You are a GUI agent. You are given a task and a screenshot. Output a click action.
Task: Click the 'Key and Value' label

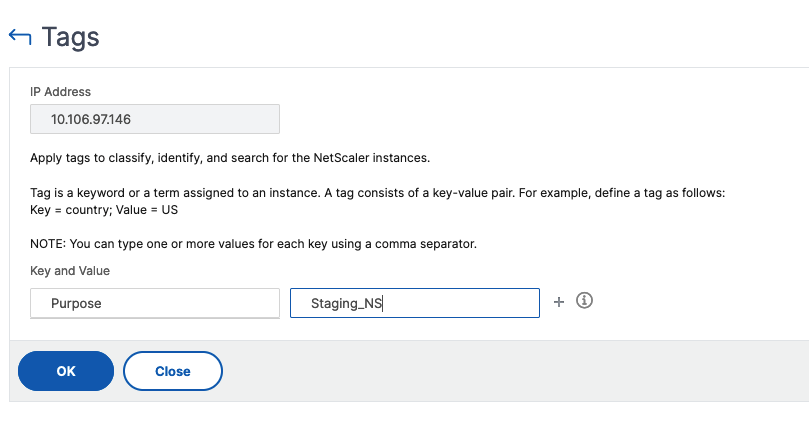(70, 271)
